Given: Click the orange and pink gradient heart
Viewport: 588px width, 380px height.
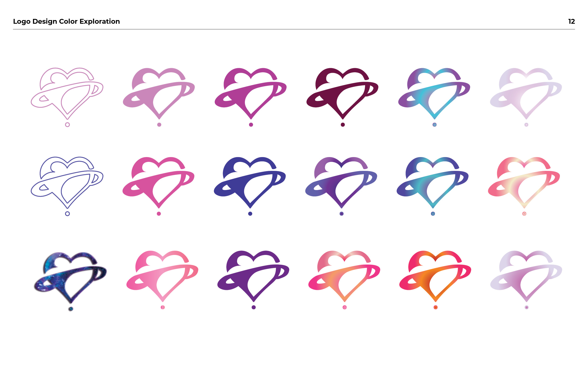Looking at the screenshot, I should click(435, 276).
